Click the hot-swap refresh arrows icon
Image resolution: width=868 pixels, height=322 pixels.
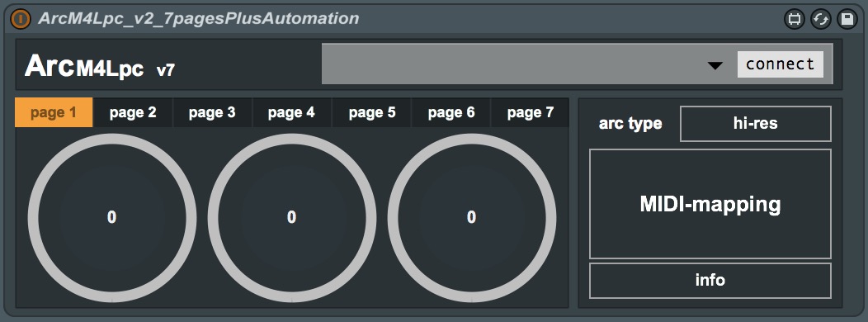point(821,19)
